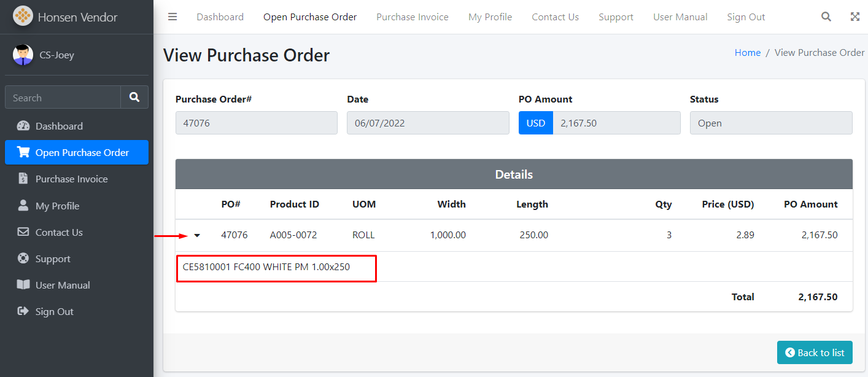Click the width value 1,000.00
This screenshot has width=868, height=377.
coord(448,235)
